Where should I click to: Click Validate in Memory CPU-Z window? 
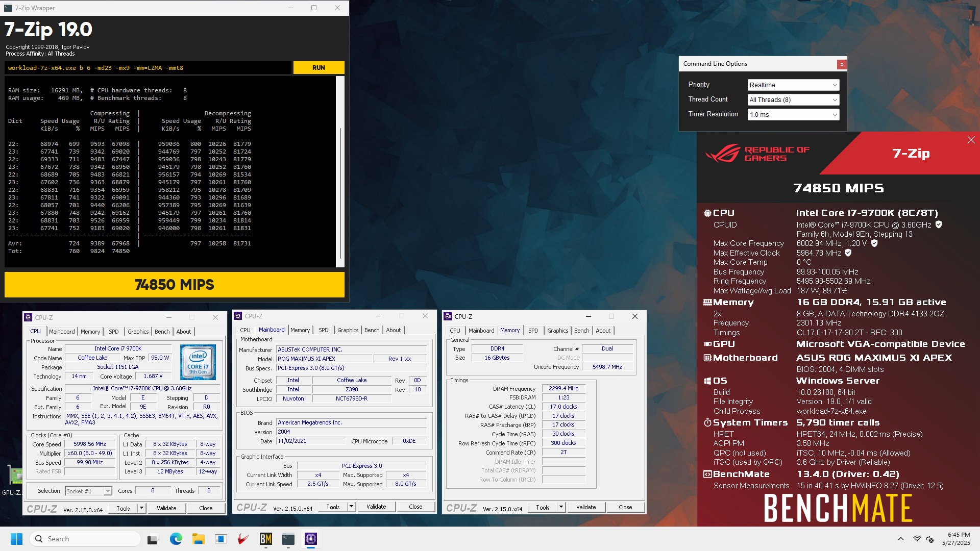(586, 507)
